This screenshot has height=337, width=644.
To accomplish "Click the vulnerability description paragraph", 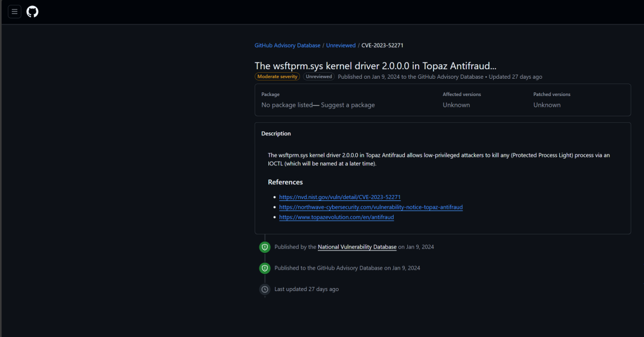I will 439,159.
